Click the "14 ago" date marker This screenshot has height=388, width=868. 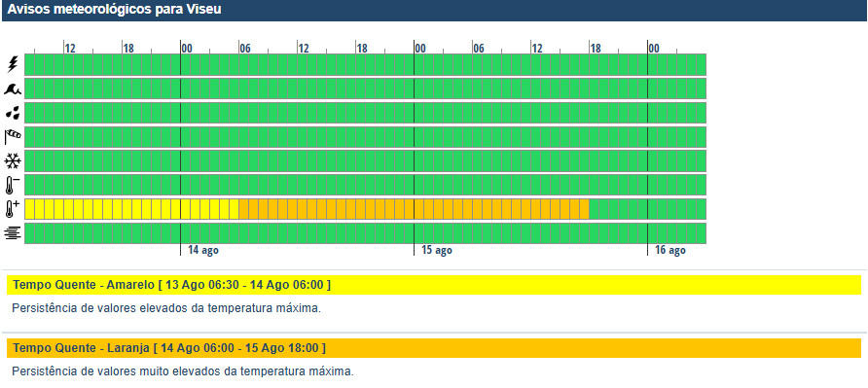202,251
